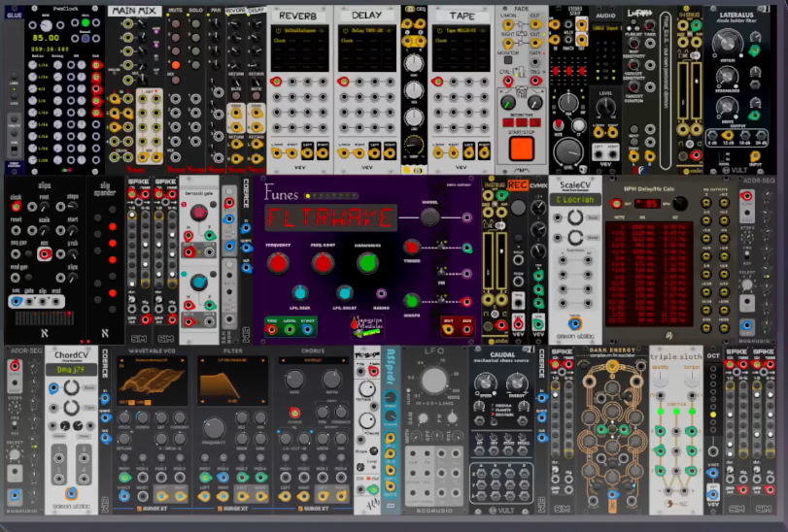788x532 pixels.
Task: Adjust the Lateralus CUTOFF knob
Action: (x=727, y=43)
